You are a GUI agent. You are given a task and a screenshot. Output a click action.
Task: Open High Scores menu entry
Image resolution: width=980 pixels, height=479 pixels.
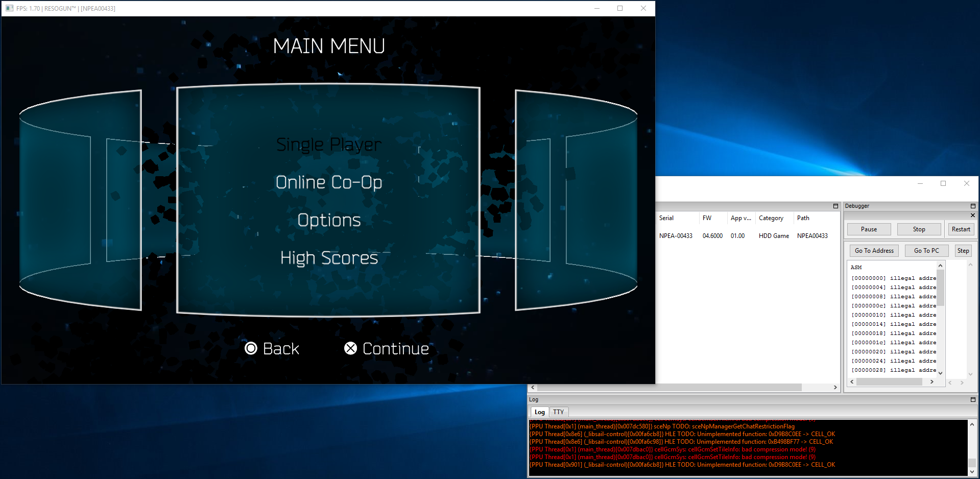[x=329, y=258]
